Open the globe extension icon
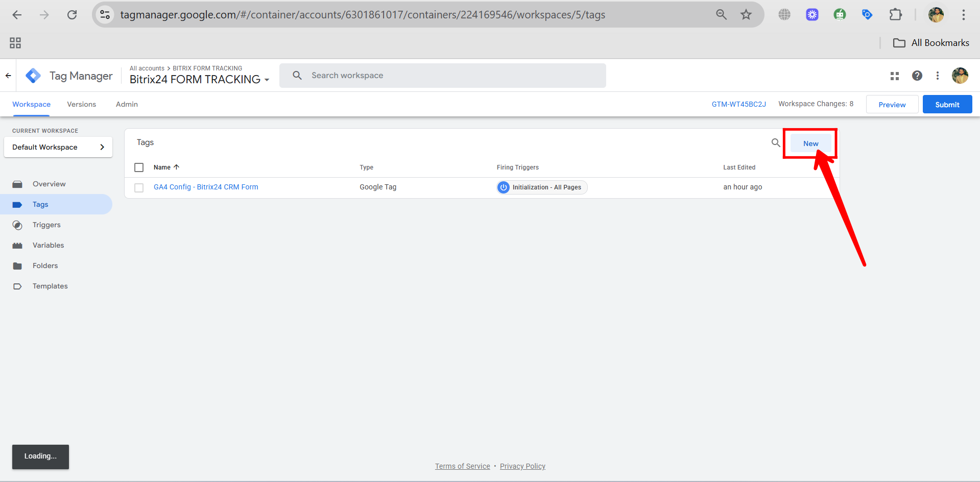 tap(784, 15)
